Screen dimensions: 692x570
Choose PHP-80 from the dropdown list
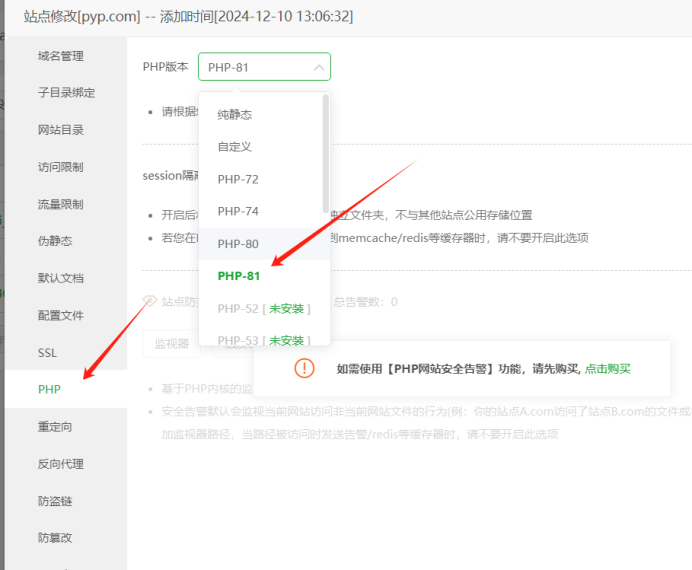pos(238,243)
